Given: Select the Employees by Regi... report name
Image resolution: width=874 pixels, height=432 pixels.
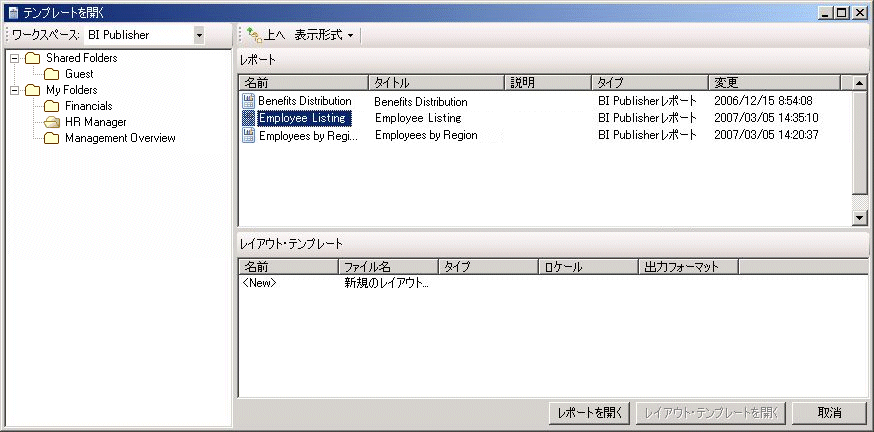Looking at the screenshot, I should 309,135.
